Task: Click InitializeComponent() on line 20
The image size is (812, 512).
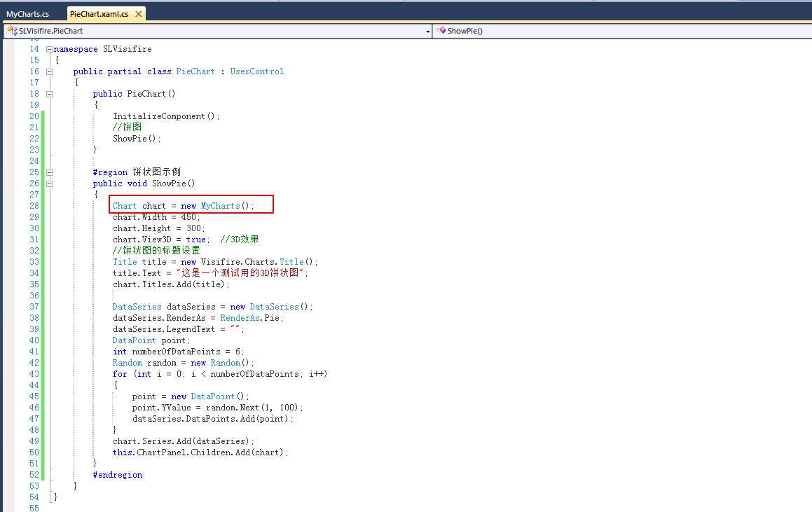Action: pos(166,116)
